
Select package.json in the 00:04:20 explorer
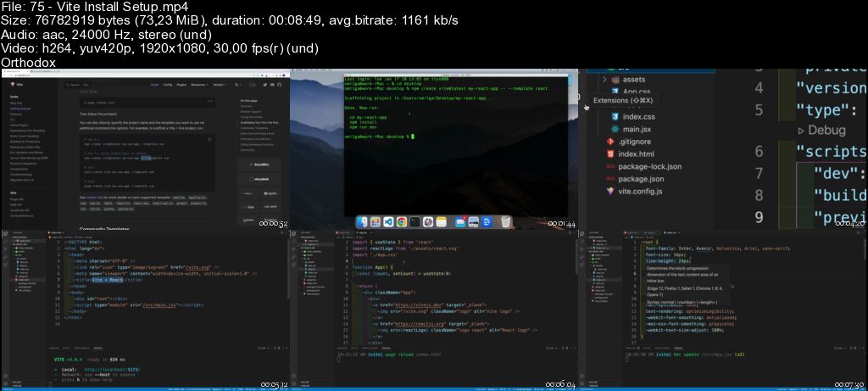[x=641, y=179]
